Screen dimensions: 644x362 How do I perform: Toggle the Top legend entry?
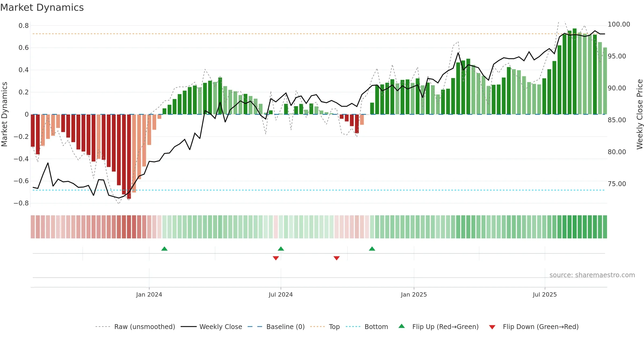(325, 327)
